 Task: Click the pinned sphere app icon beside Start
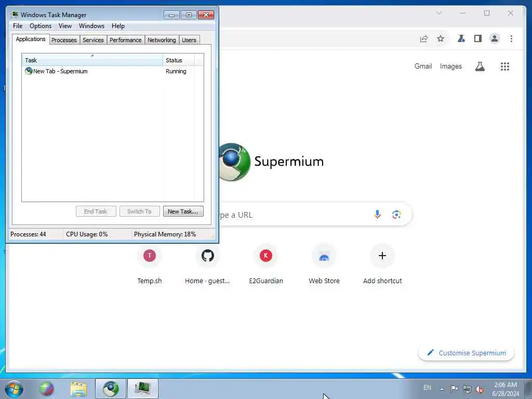[x=46, y=389]
